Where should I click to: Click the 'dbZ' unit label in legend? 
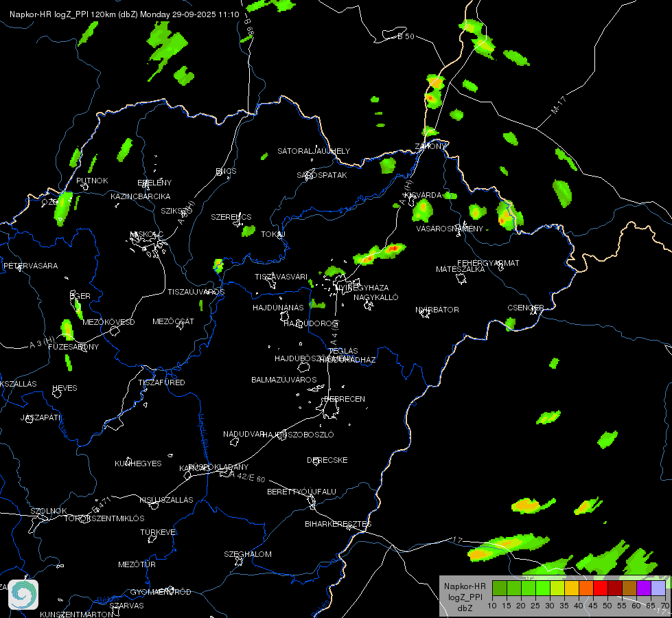(x=465, y=608)
